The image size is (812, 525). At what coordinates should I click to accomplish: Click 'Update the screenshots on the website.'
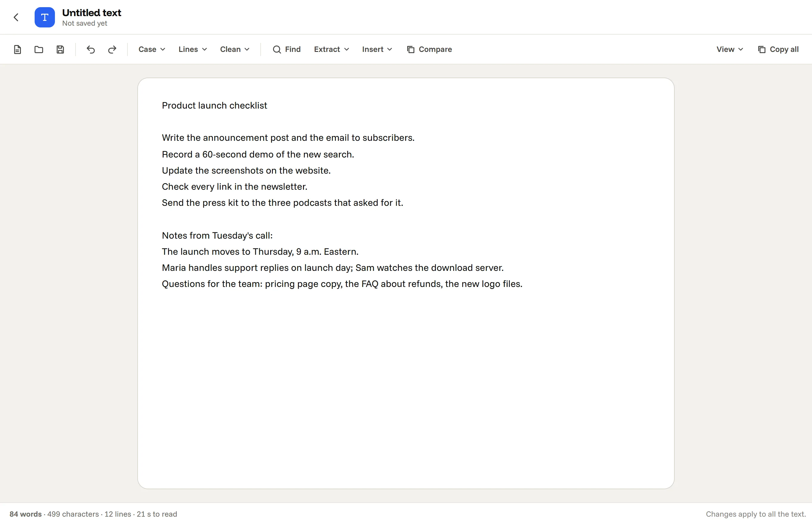click(246, 170)
